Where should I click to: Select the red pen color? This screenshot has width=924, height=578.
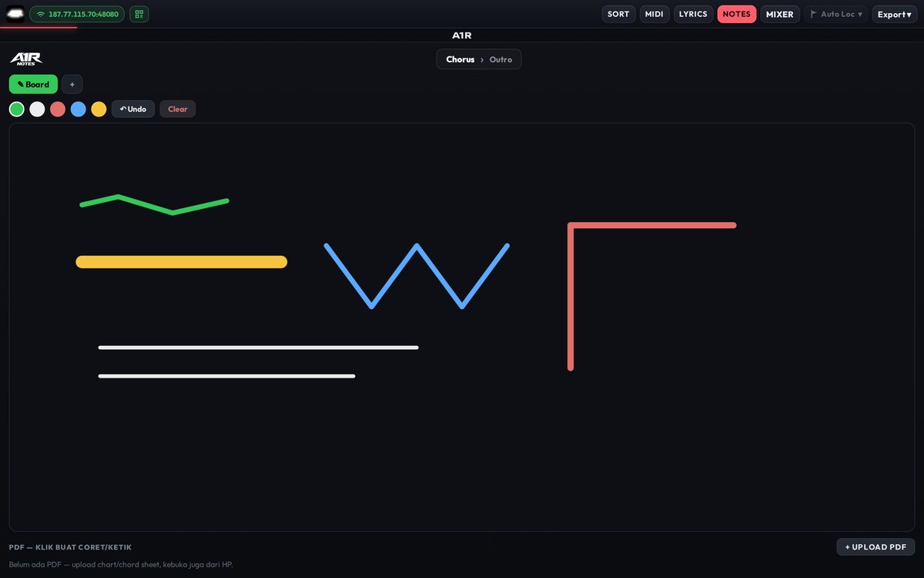58,109
